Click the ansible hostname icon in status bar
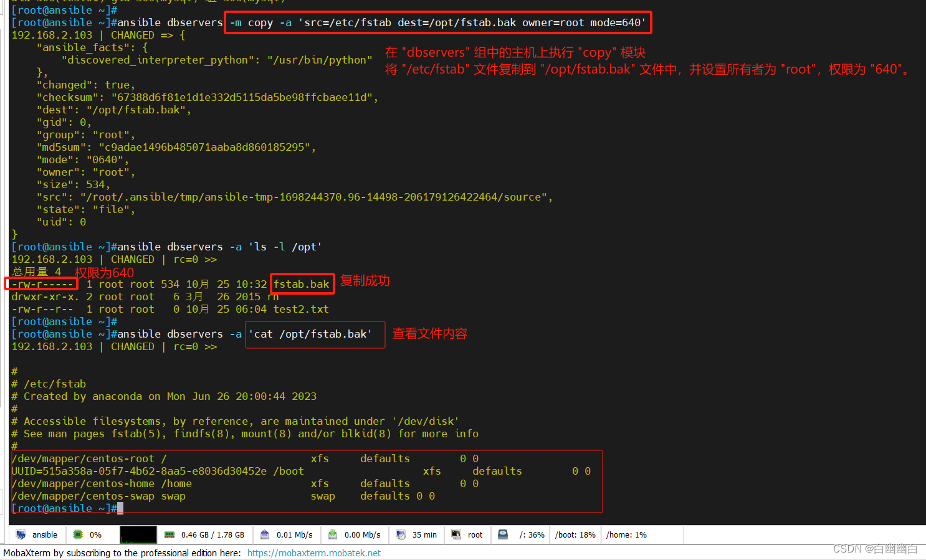Viewport: 926px width, 560px height. tap(21, 534)
